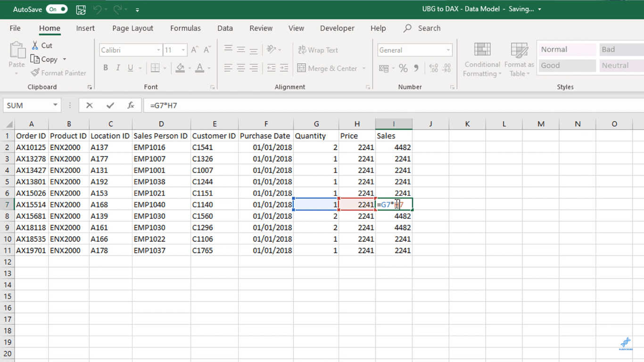Screen dimensions: 644x362
Task: Toggle Underline formatting
Action: click(131, 68)
